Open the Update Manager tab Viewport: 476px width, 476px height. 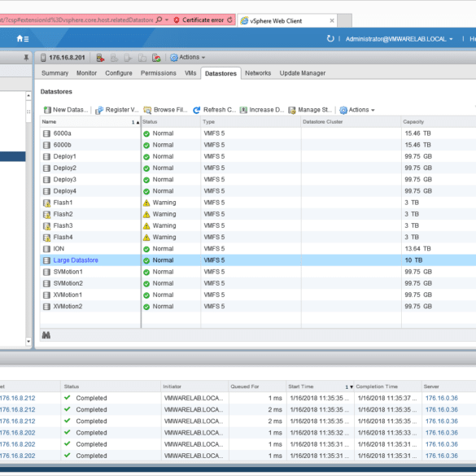coord(303,73)
